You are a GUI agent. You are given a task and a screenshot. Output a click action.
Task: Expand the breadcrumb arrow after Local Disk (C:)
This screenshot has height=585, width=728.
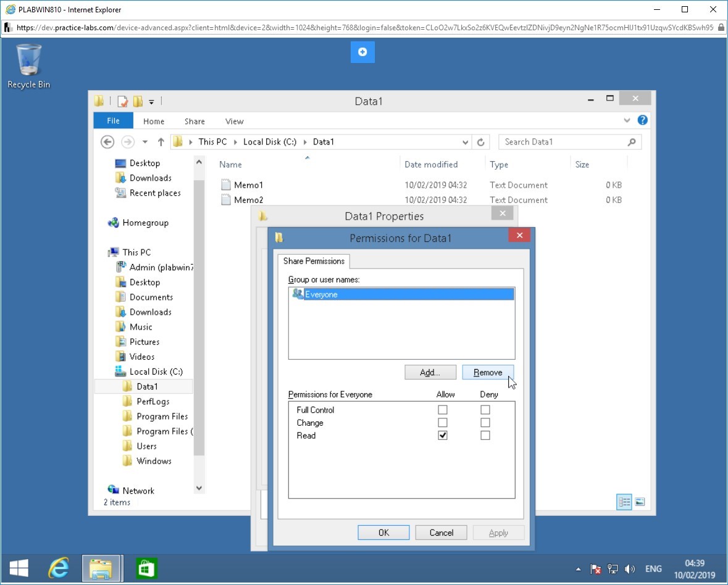click(x=305, y=142)
